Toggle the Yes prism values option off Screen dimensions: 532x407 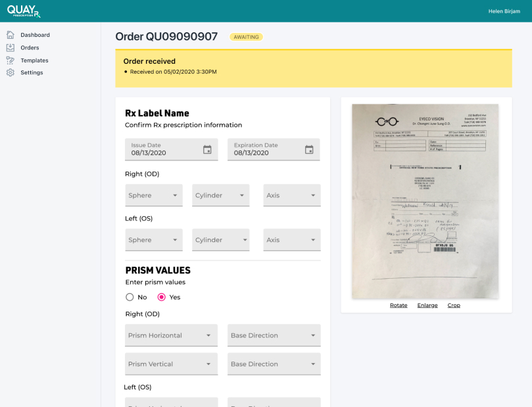[x=162, y=297]
